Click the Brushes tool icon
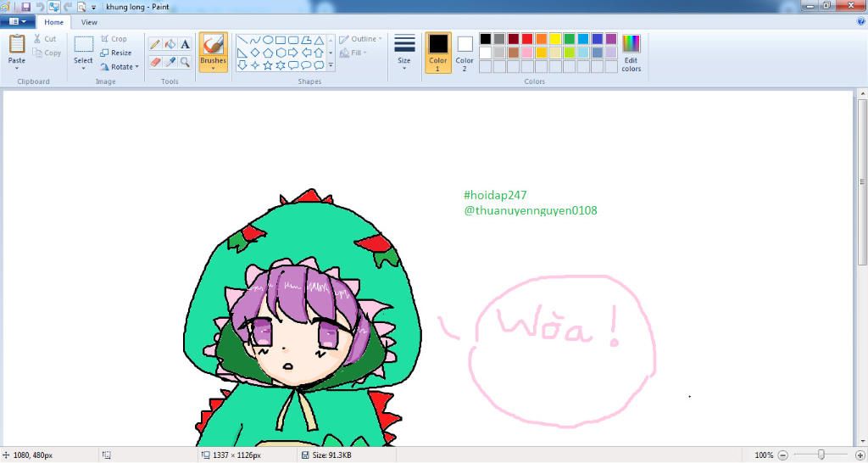This screenshot has width=868, height=463. (213, 45)
